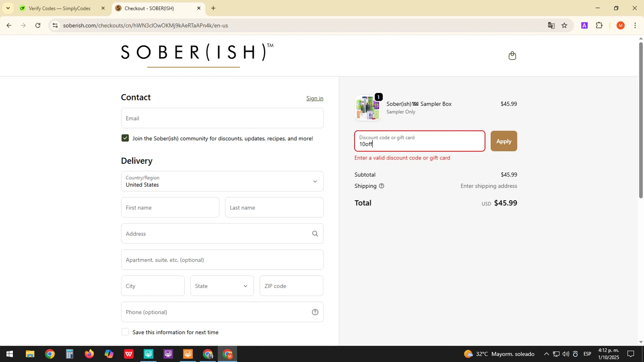Apply the discount code
This screenshot has height=362, width=644.
504,141
